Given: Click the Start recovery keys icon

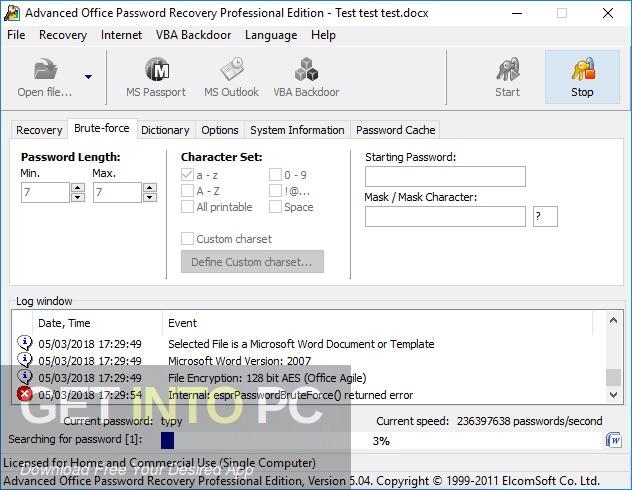Looking at the screenshot, I should click(507, 69).
